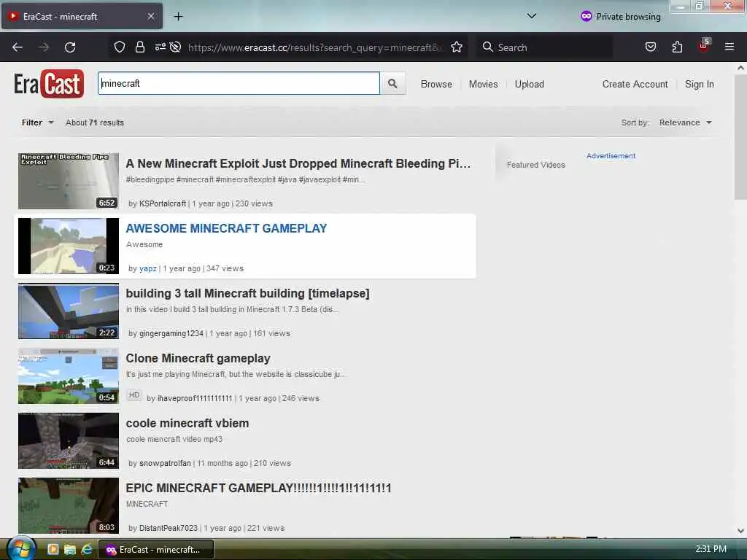Open the Minecraft Bleeding Pipe Exploit video title
Image resolution: width=747 pixels, height=560 pixels.
click(x=298, y=163)
